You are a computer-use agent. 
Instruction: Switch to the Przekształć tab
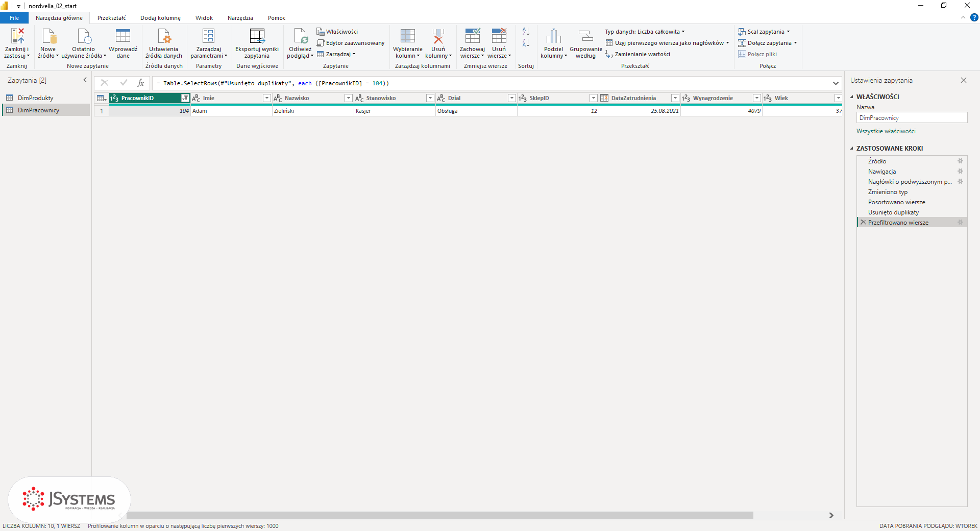(x=111, y=18)
